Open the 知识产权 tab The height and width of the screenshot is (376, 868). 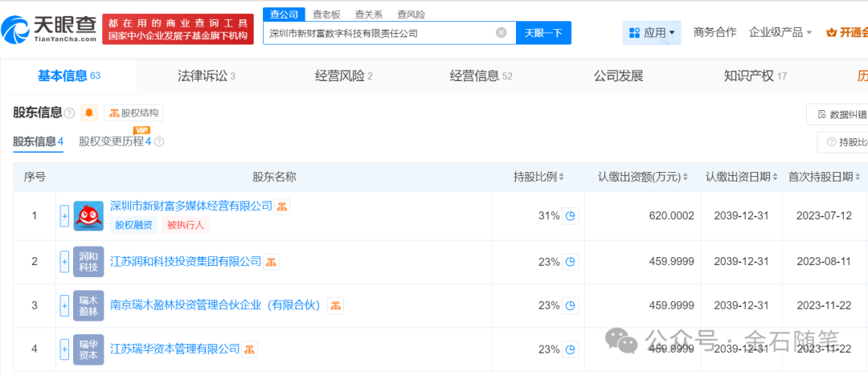coord(755,76)
